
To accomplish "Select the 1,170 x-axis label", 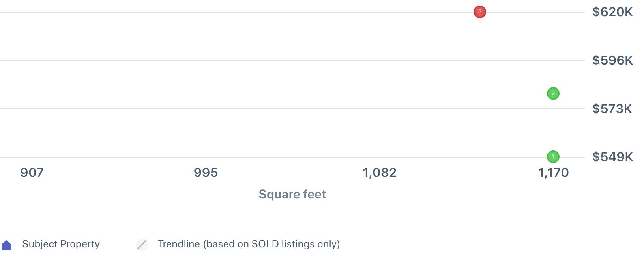I will click(x=553, y=173).
